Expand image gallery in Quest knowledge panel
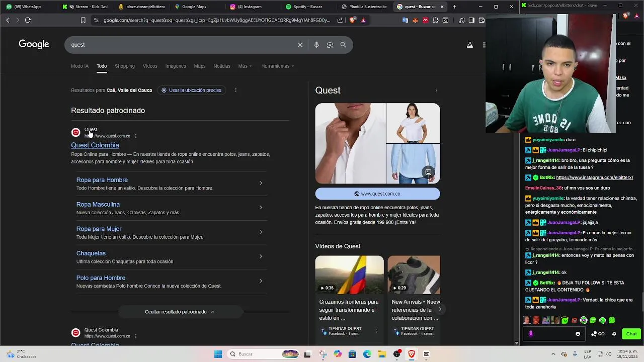 [x=428, y=172]
